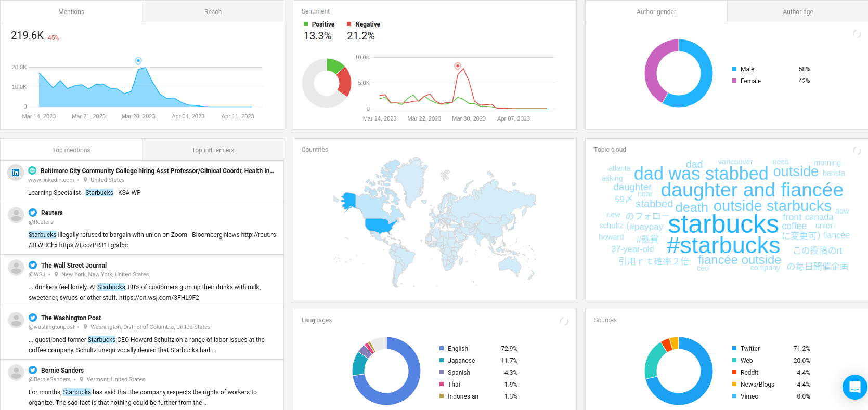868x410 pixels.
Task: Switch to the Reach tab
Action: click(213, 11)
